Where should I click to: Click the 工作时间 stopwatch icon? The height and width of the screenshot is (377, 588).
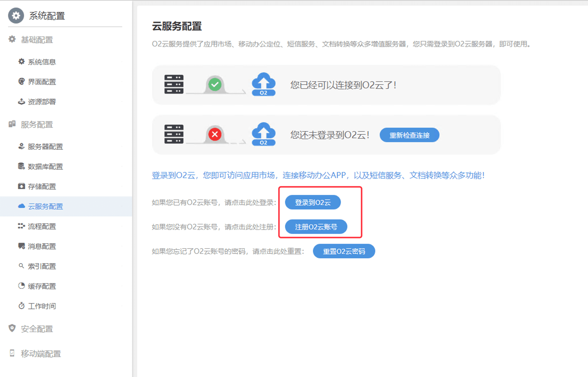[x=21, y=306]
